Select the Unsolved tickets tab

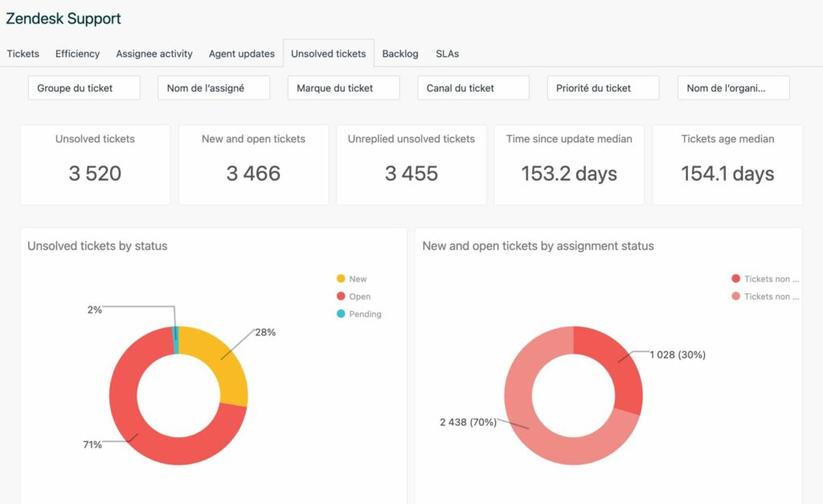pos(329,54)
